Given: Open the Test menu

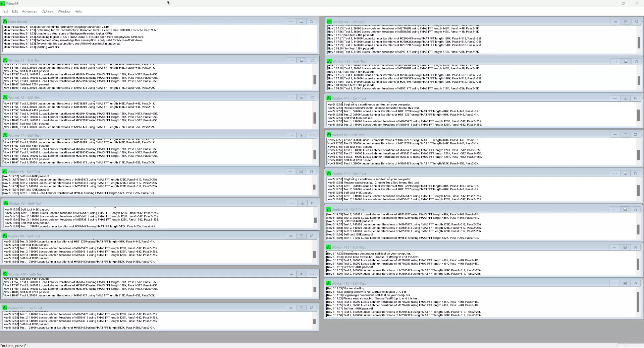Looking at the screenshot, I should pyautogui.click(x=5, y=11).
